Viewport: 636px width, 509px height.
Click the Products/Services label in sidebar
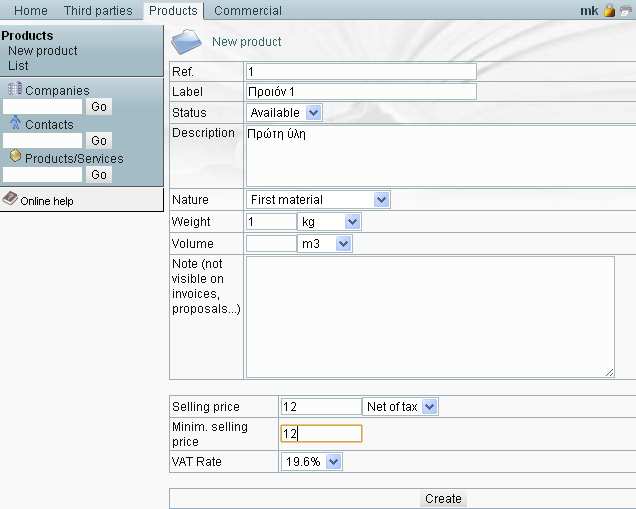click(74, 159)
